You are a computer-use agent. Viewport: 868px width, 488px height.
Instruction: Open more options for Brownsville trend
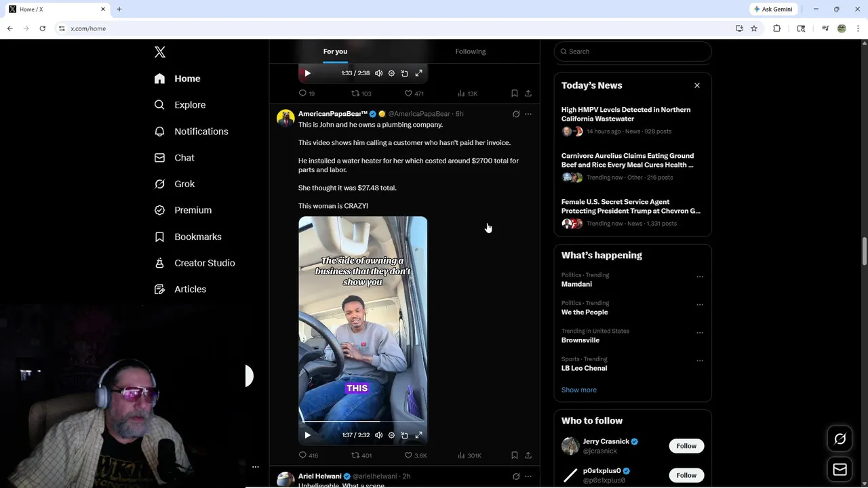[700, 333]
